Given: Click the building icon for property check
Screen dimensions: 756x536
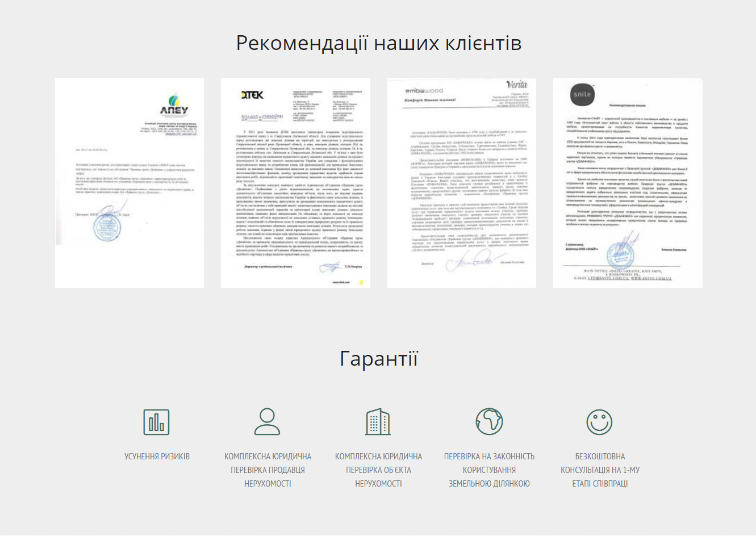Looking at the screenshot, I should coord(378,422).
